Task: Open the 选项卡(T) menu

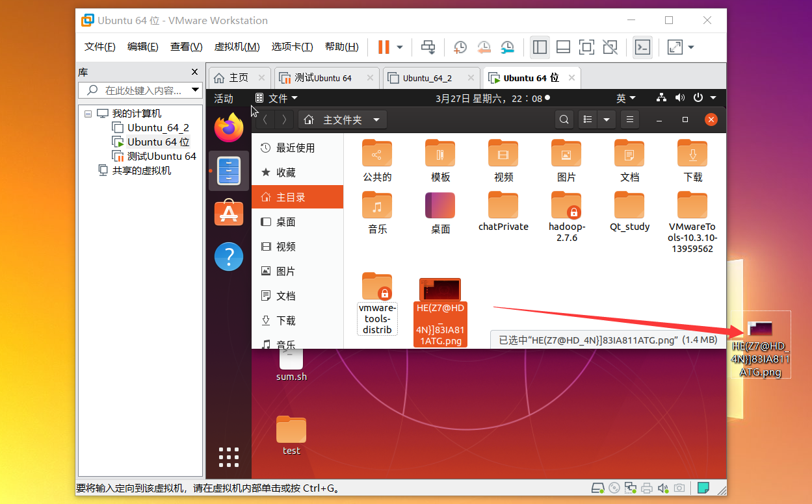Action: [293, 47]
